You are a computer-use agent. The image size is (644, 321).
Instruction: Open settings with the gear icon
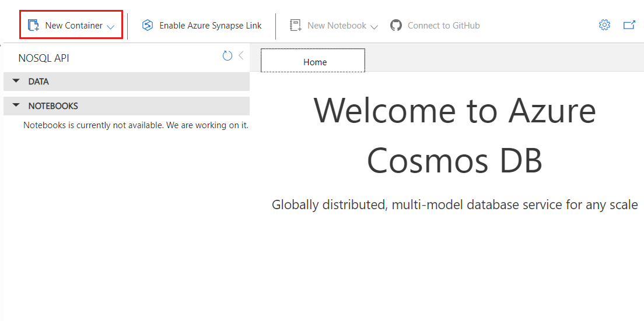(x=604, y=25)
